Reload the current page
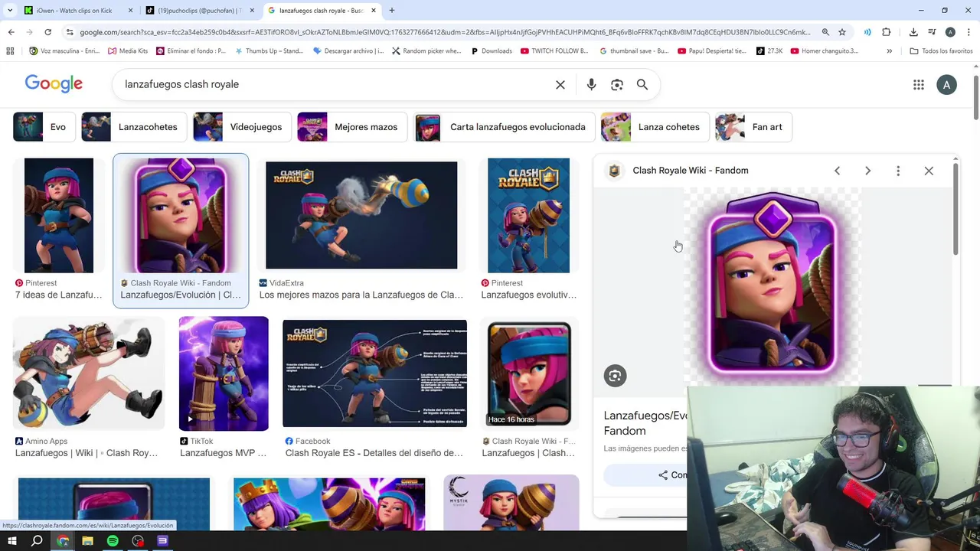This screenshot has width=980, height=551. click(47, 32)
